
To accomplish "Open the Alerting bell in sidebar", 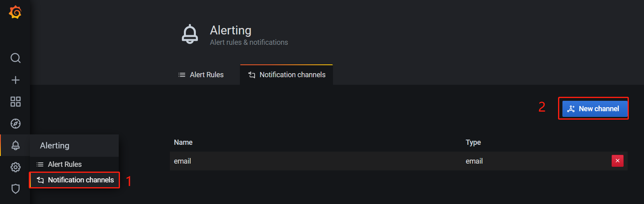I will click(16, 145).
